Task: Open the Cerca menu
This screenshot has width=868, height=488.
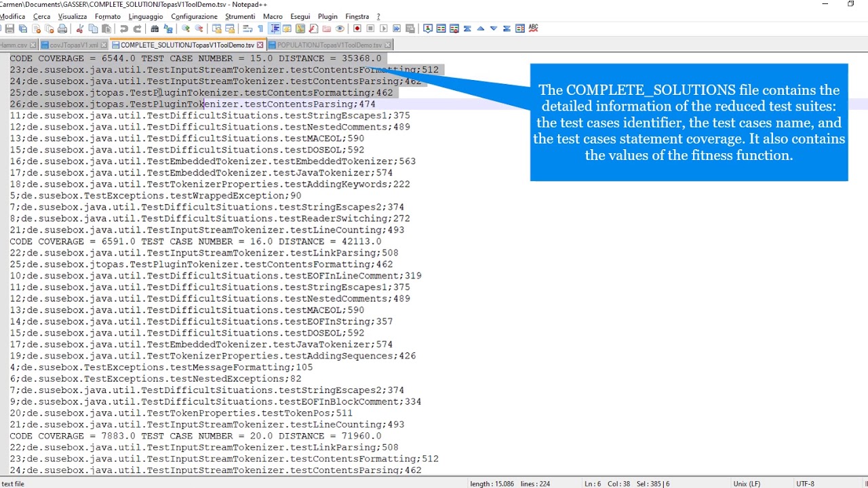Action: click(41, 16)
